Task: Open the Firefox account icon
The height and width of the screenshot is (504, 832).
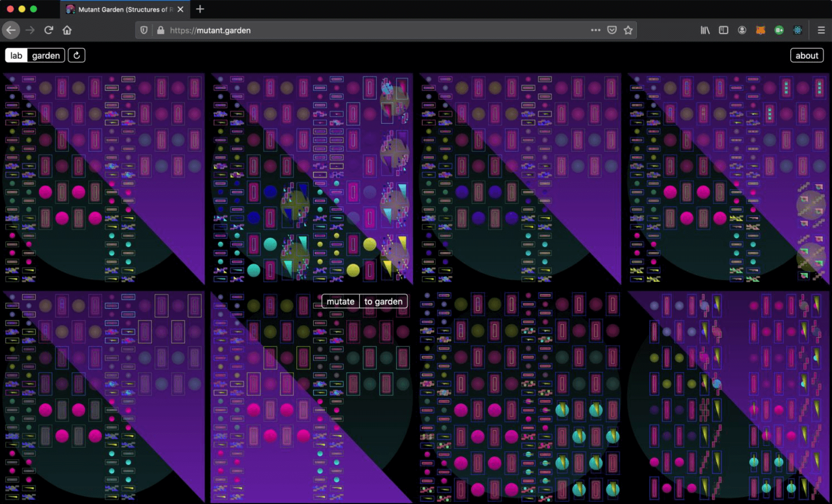Action: [742, 30]
